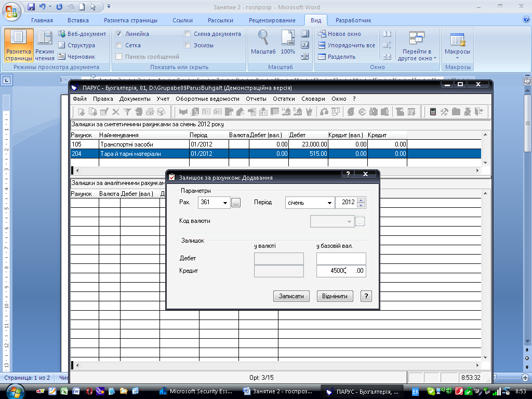Click the dialog ? help button beside Vidminyty
Image resolution: width=532 pixels, height=399 pixels.
[x=366, y=296]
